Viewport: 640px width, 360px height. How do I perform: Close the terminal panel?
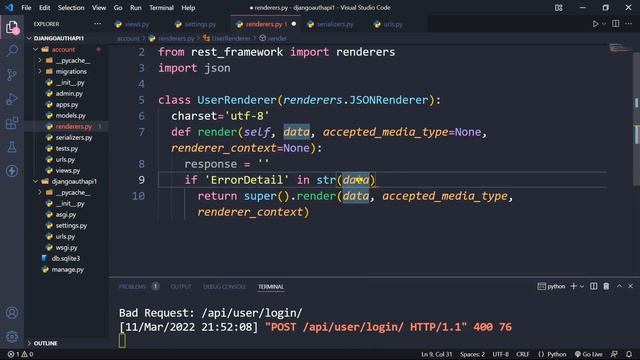(x=631, y=287)
